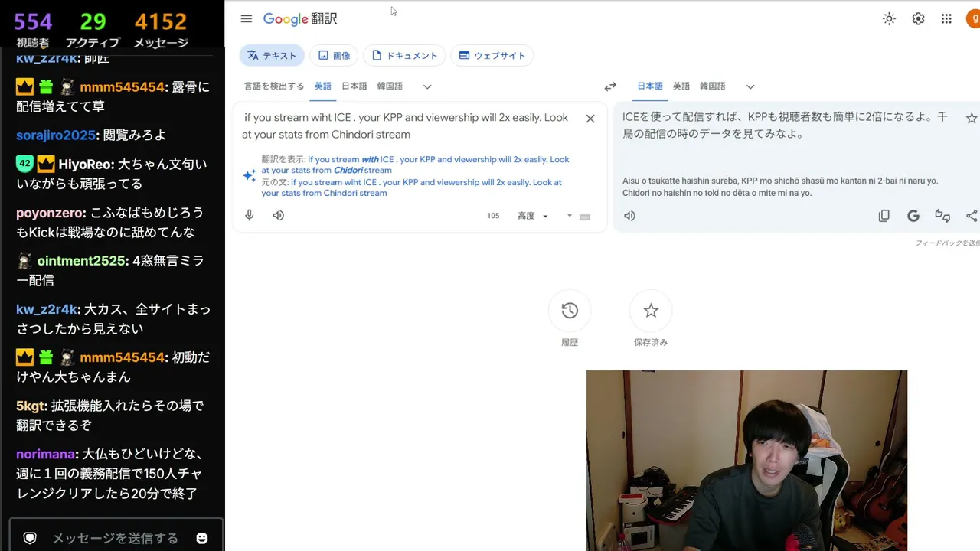Screen dimensions: 980x551
Task: Open the 高度 translation model dropdown
Action: pyautogui.click(x=533, y=216)
